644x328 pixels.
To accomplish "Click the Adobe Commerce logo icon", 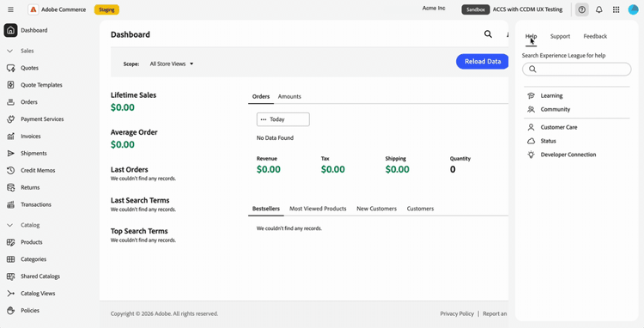I will pyautogui.click(x=33, y=9).
